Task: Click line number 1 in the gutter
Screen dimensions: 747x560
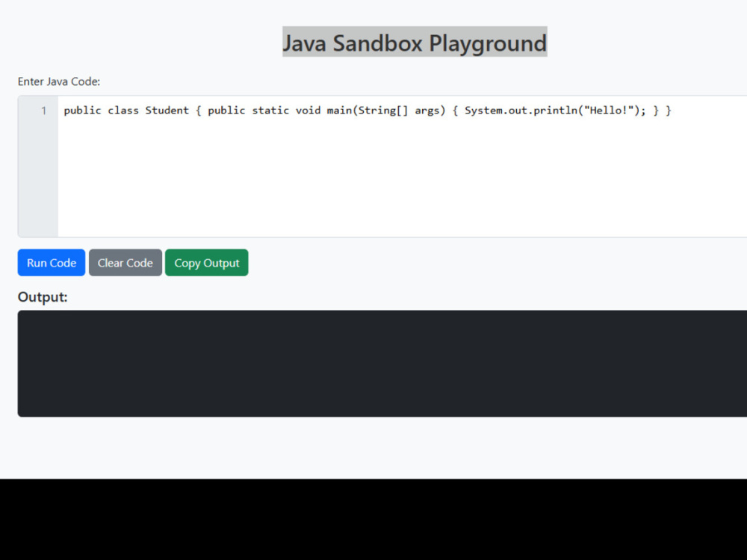Action: (44, 111)
